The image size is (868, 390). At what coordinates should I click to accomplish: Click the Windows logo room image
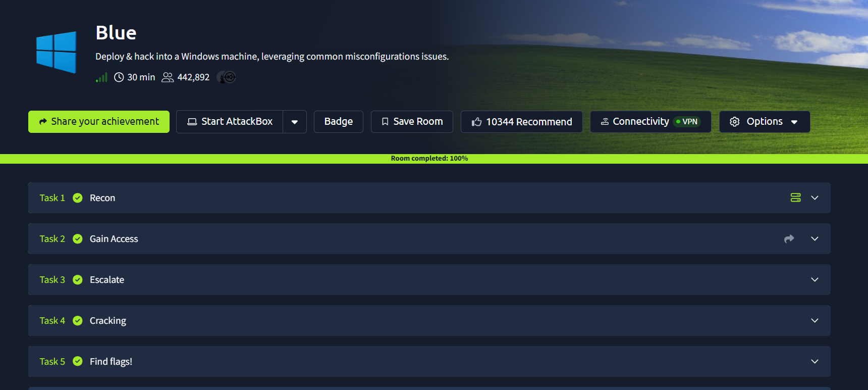pos(56,52)
